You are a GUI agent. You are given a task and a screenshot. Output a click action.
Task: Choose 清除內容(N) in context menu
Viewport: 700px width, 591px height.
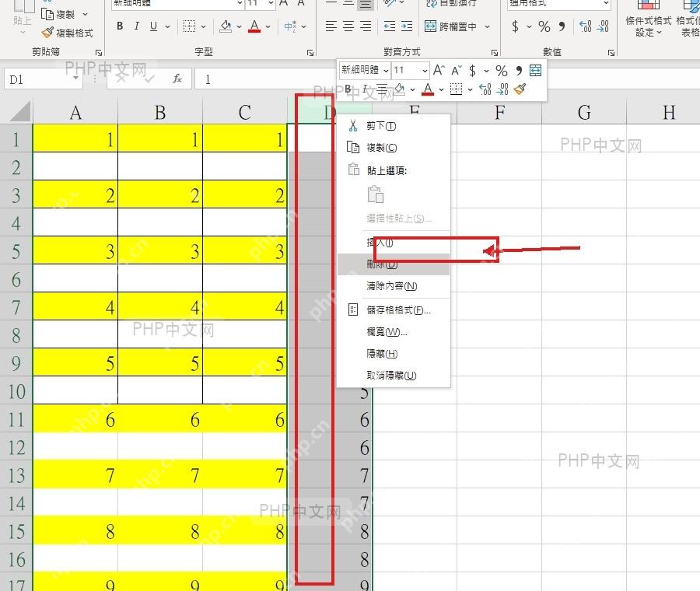(x=394, y=286)
